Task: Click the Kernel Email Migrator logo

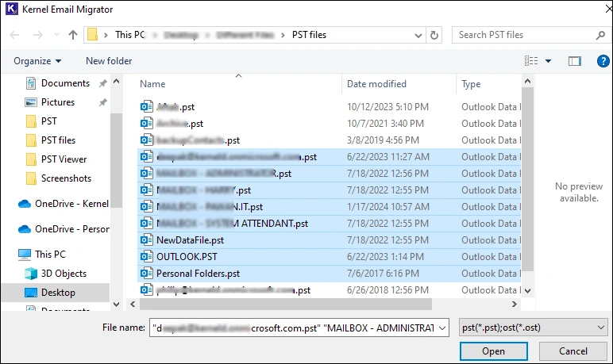Action: tap(12, 9)
